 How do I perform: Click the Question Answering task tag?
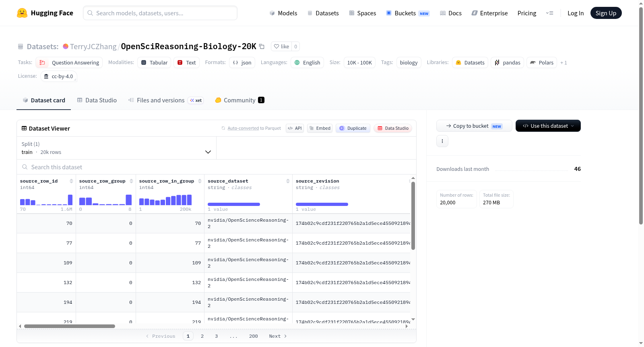pyautogui.click(x=69, y=62)
